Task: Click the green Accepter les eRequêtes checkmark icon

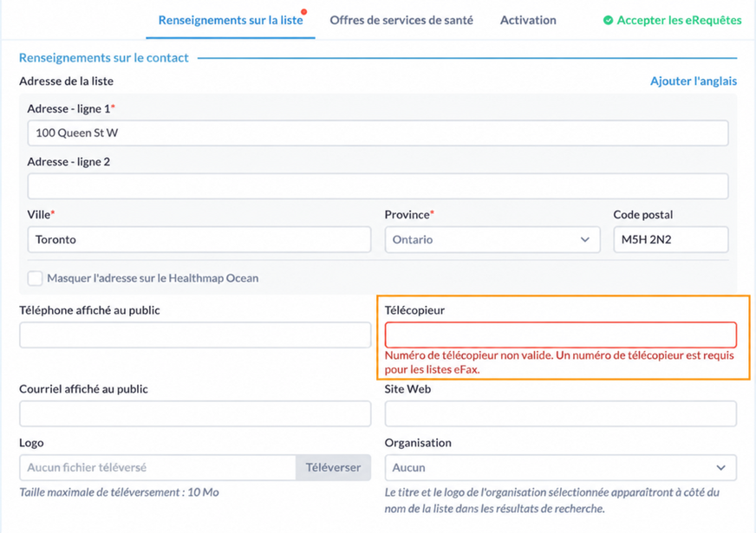Action: click(608, 20)
